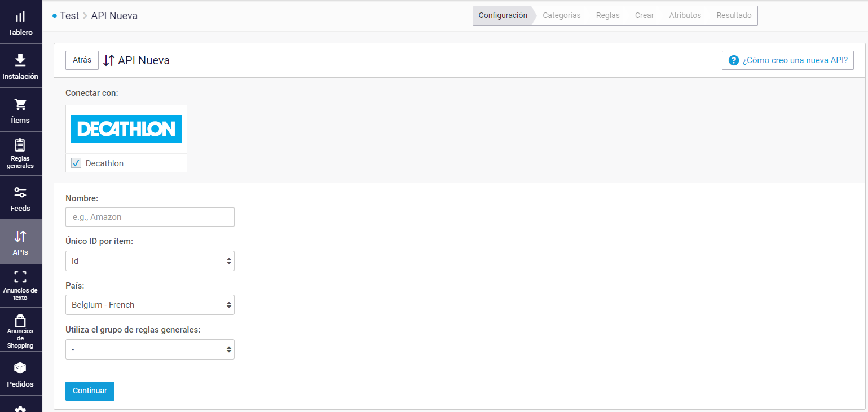Image resolution: width=868 pixels, height=412 pixels.
Task: Open Anuncios de texto brackets icon
Action: tap(20, 277)
